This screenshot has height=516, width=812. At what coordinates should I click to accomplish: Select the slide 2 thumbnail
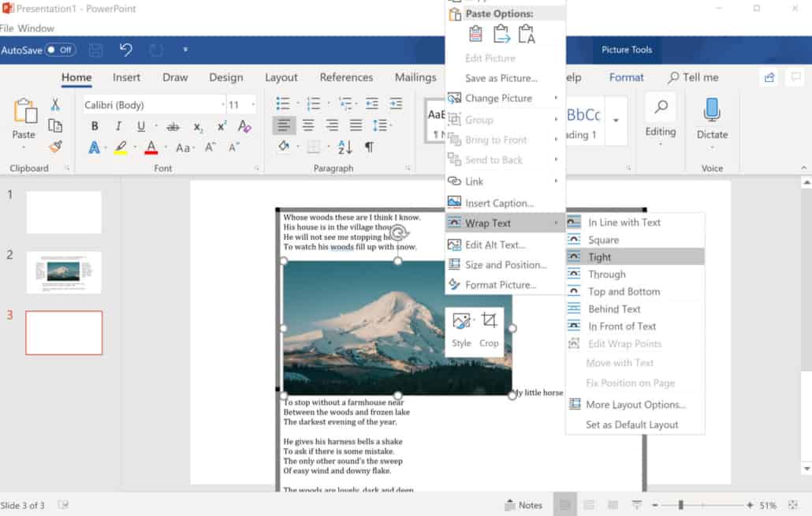[64, 271]
